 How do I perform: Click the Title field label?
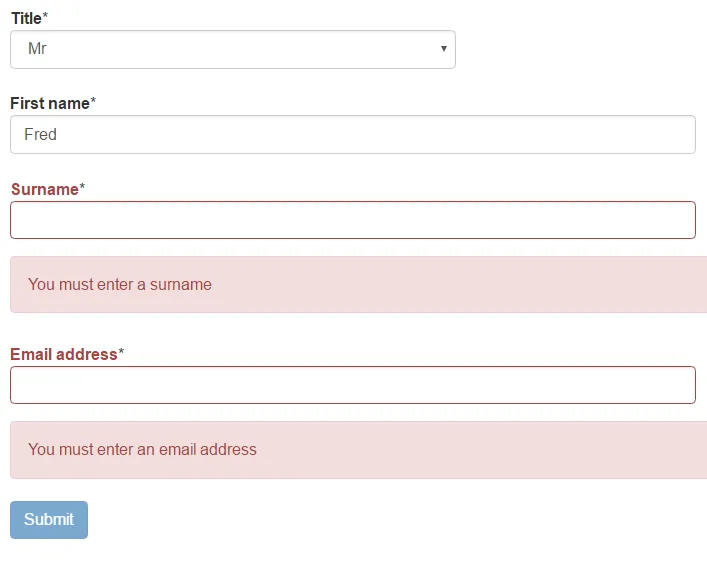coord(26,18)
